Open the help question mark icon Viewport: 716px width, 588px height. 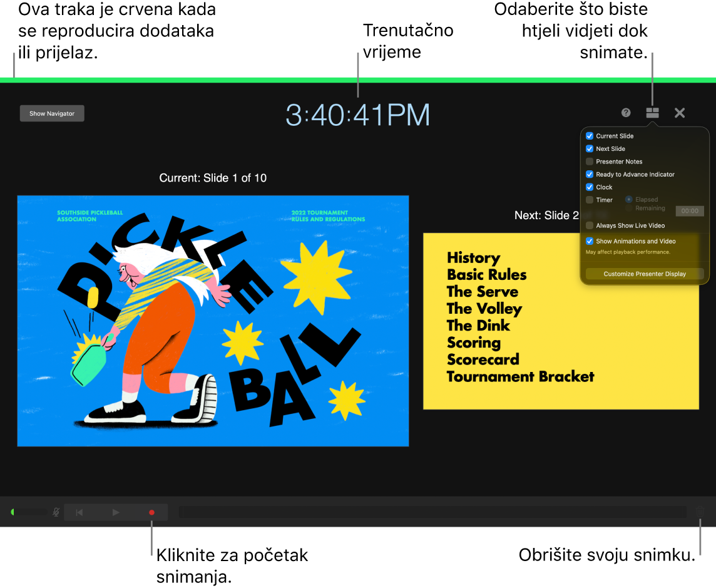pos(626,113)
